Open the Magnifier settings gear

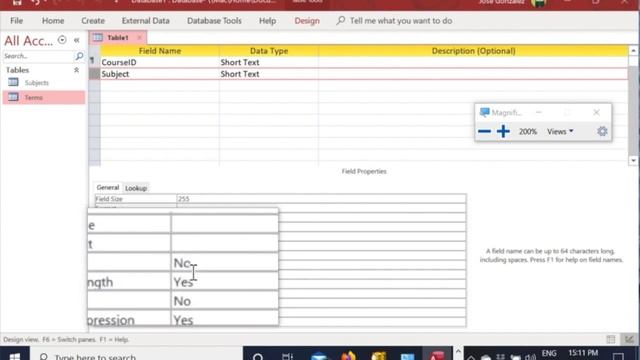click(602, 131)
